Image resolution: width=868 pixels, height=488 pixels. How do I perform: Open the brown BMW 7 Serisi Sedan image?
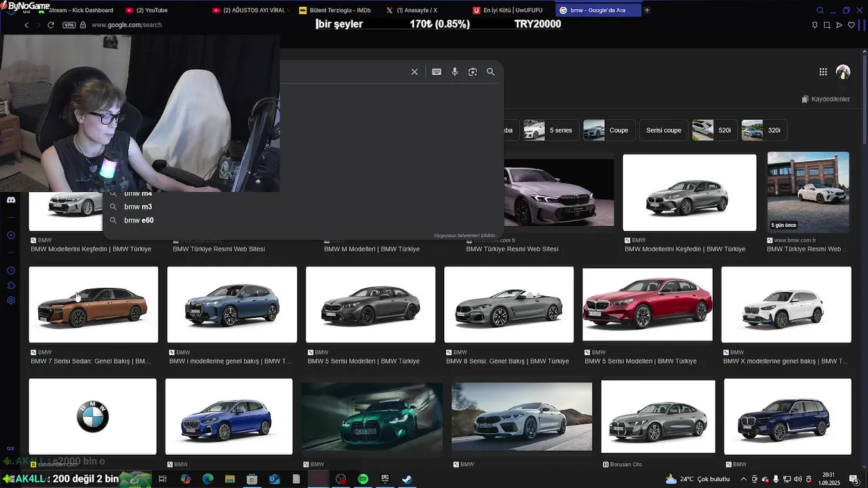94,304
